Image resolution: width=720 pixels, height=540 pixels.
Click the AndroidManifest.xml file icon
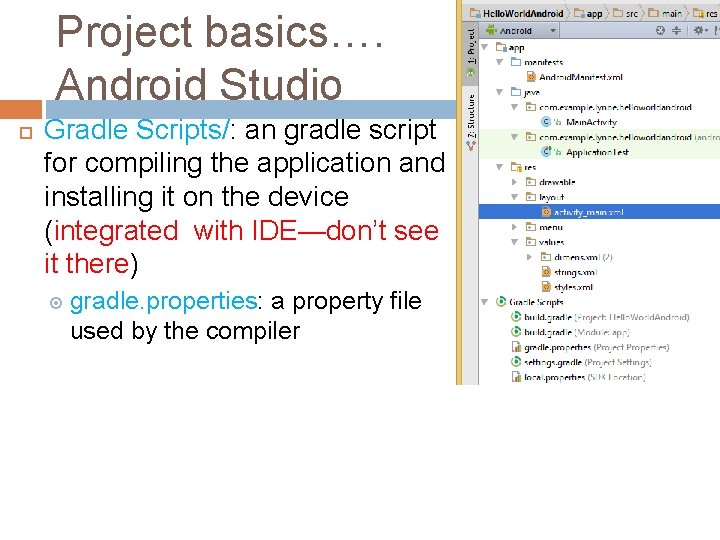click(531, 77)
